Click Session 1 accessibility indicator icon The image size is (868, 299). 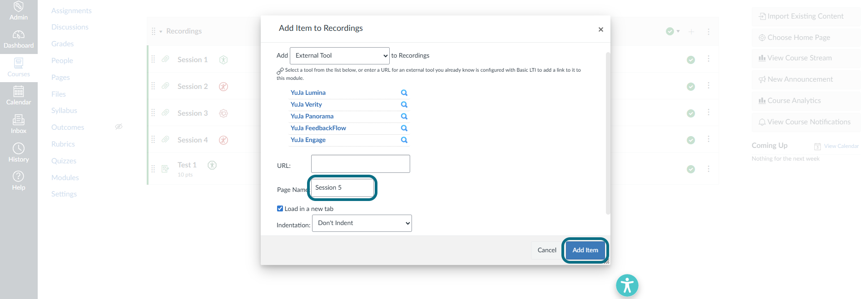(x=223, y=60)
